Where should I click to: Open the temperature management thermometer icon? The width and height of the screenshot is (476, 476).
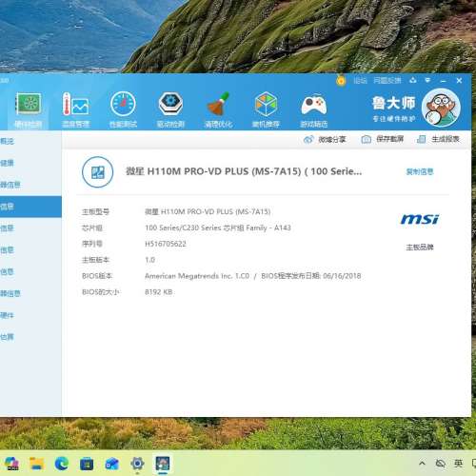click(x=75, y=109)
